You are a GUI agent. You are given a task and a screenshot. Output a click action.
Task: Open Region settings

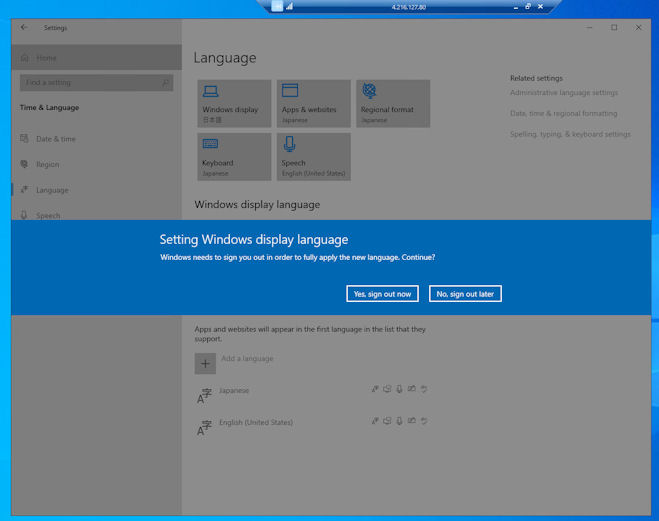(x=97, y=164)
